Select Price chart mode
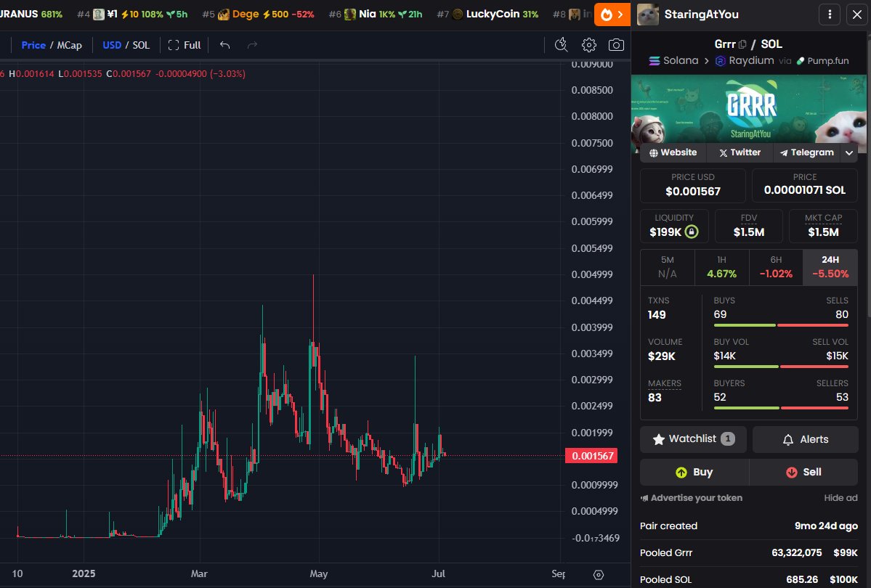Screen dimensions: 871x588 point(33,45)
